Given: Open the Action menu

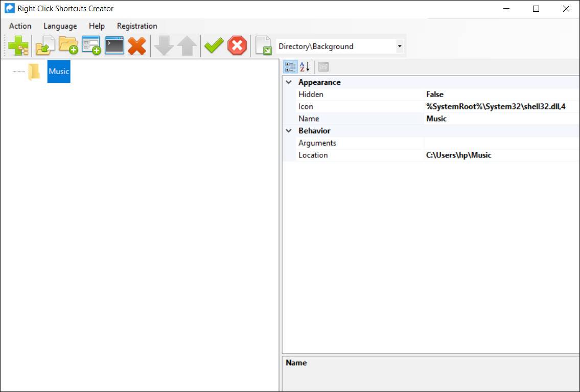Looking at the screenshot, I should (x=20, y=26).
